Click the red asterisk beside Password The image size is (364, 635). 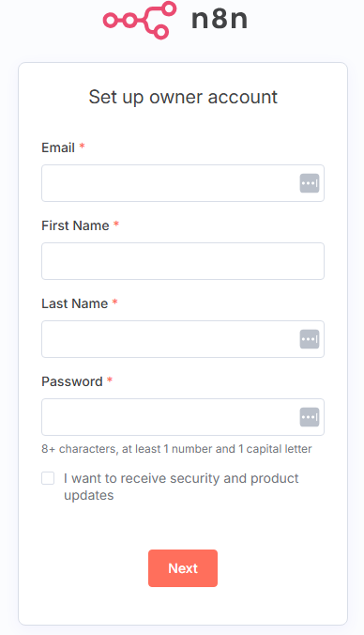[110, 379]
